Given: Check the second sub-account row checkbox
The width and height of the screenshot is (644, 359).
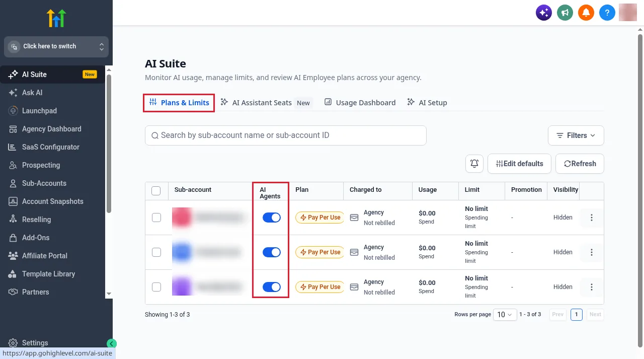Looking at the screenshot, I should [156, 252].
